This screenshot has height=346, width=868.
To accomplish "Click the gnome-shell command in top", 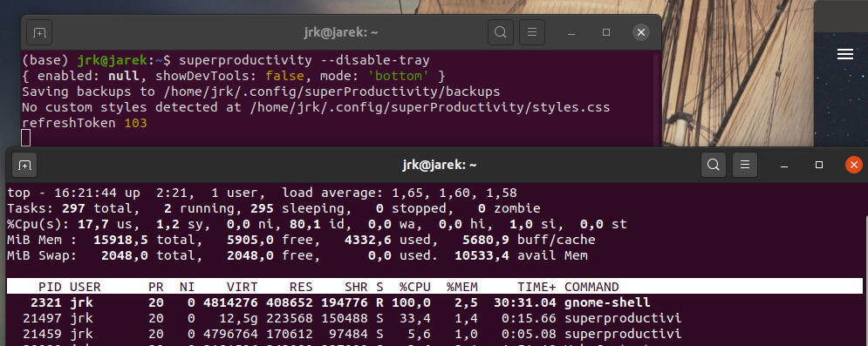I will [606, 303].
